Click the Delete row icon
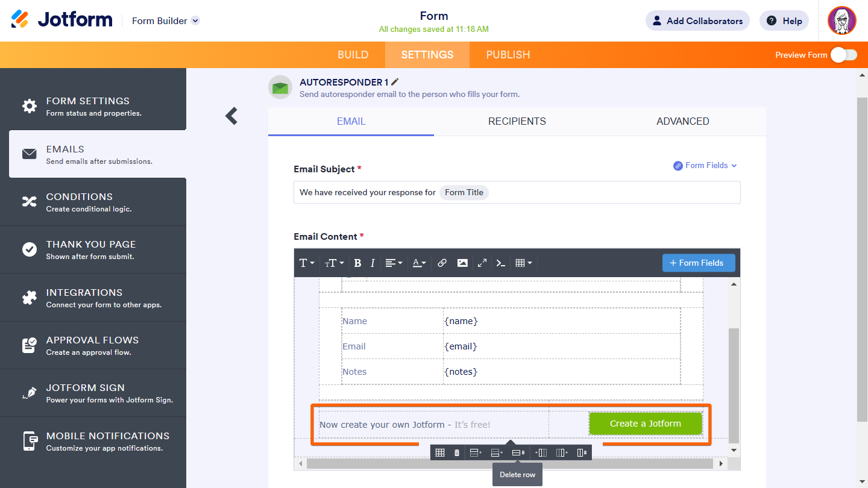The height and width of the screenshot is (488, 868). pos(518,452)
